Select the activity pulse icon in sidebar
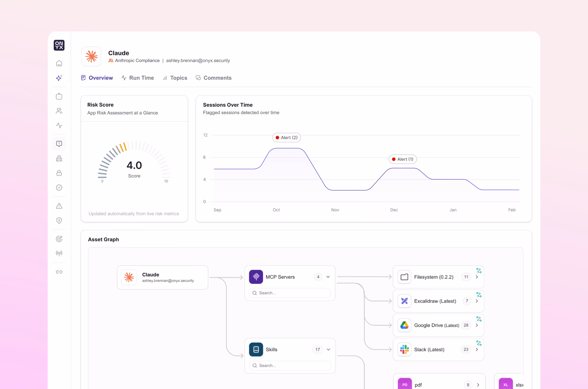This screenshot has height=389, width=588. click(x=59, y=125)
